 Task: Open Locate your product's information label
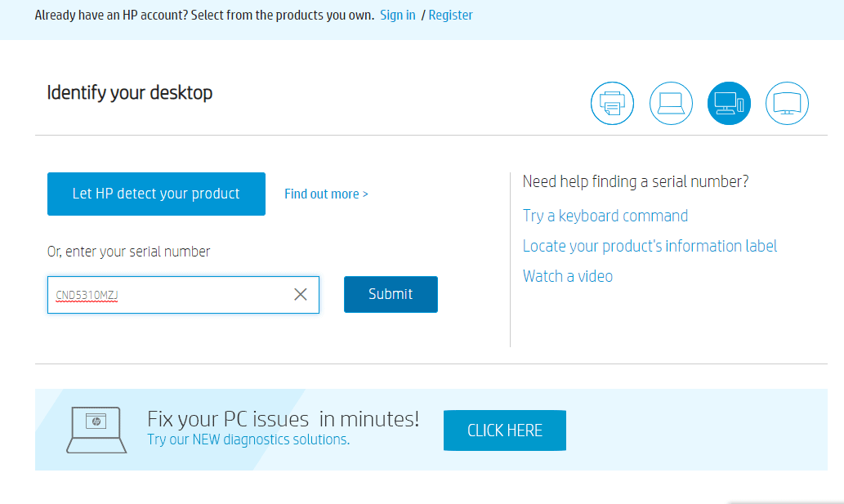[x=650, y=246]
